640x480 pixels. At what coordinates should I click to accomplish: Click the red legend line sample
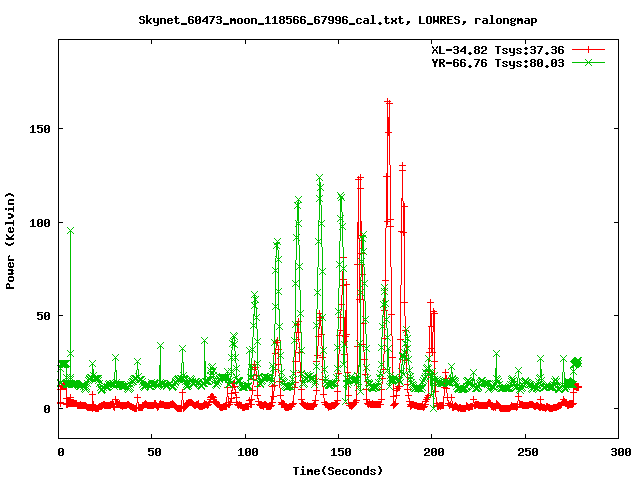point(588,50)
